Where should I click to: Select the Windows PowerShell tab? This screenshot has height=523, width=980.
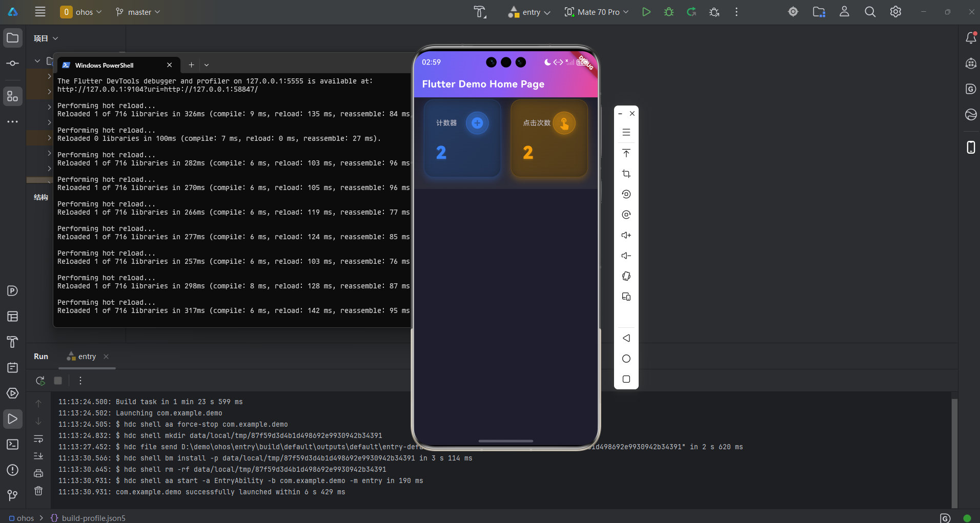(117, 65)
